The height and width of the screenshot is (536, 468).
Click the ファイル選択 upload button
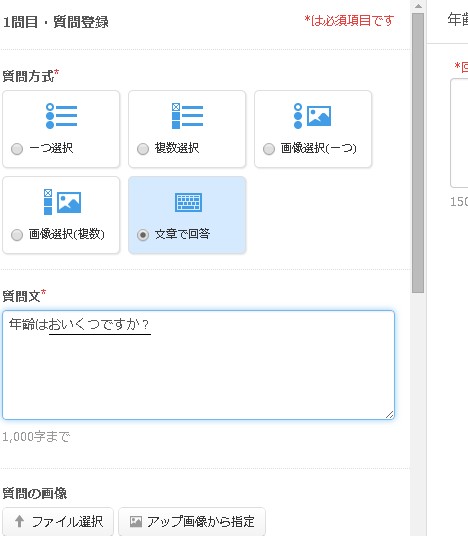[x=58, y=522]
